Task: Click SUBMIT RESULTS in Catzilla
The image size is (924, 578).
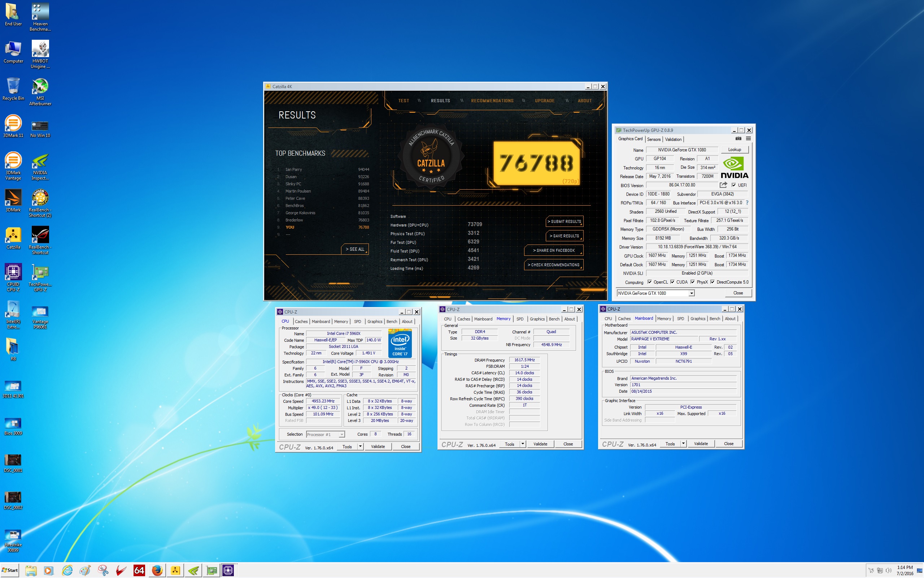Action: pos(565,221)
